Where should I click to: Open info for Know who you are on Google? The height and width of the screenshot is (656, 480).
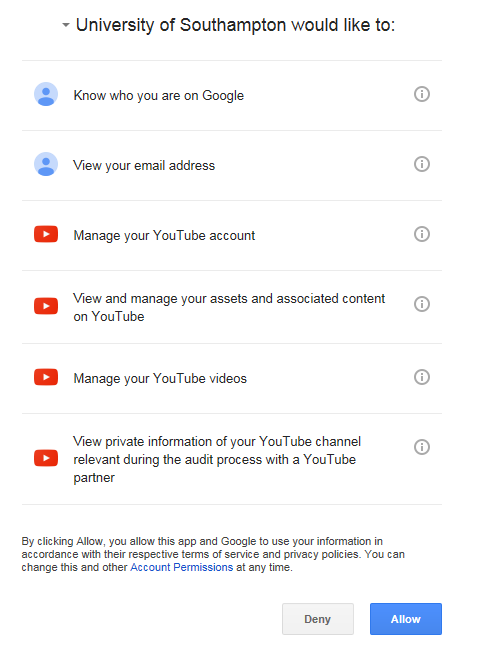[x=421, y=94]
